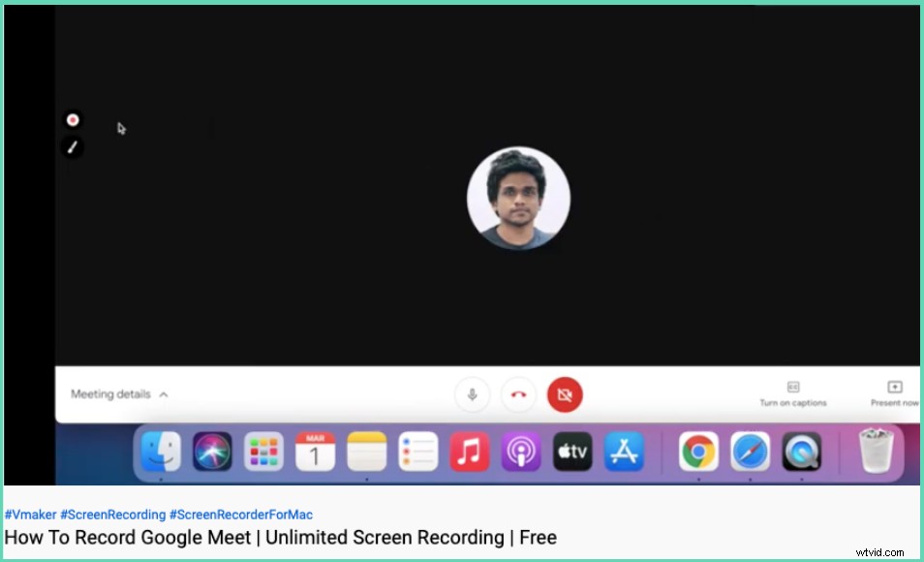Open the Calendar showing March 1
The height and width of the screenshot is (562, 924).
point(315,453)
